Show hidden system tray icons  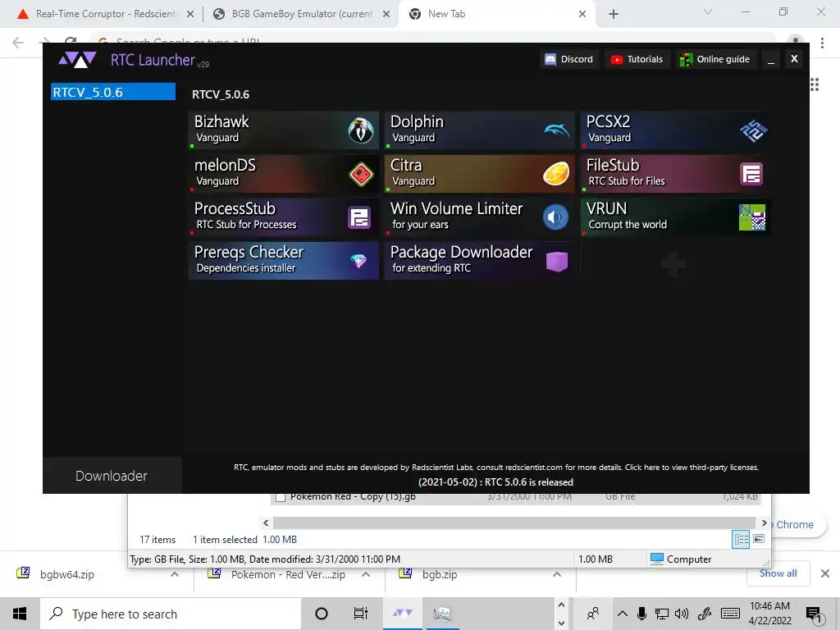(623, 614)
